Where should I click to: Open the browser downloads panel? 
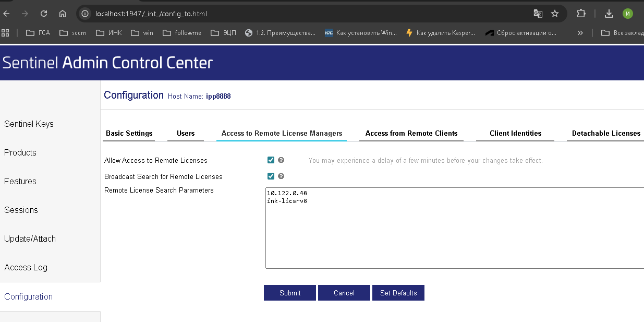tap(609, 14)
